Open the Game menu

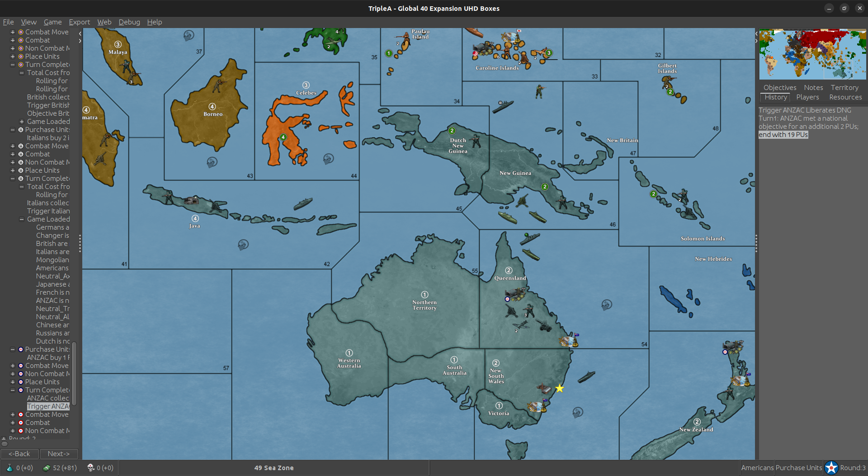pyautogui.click(x=52, y=22)
